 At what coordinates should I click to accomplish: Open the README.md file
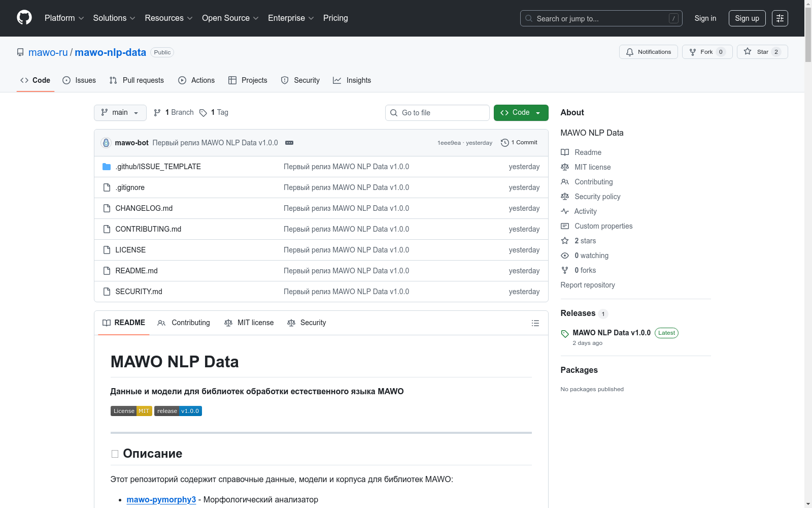click(137, 271)
